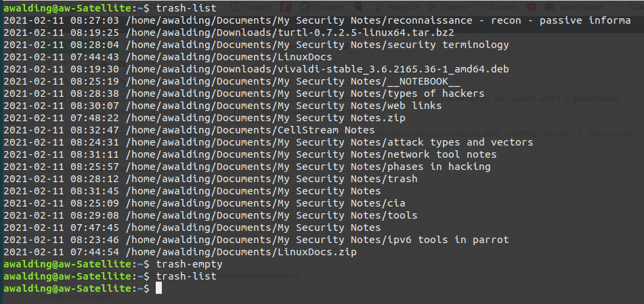The width and height of the screenshot is (644, 304).
Task: Click the terminal cursor at the last prompt
Action: (158, 288)
